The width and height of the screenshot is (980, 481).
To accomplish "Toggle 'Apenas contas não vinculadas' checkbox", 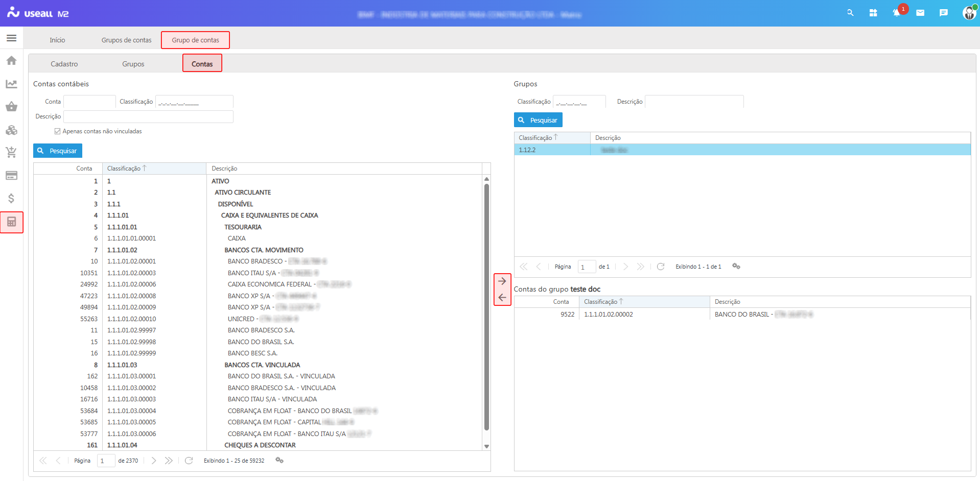I will coord(57,131).
